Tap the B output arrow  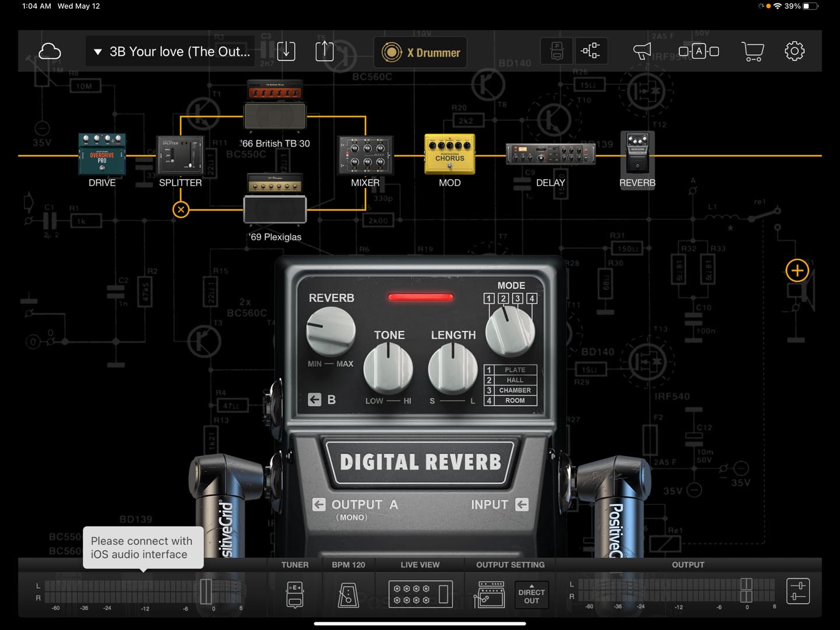click(315, 400)
